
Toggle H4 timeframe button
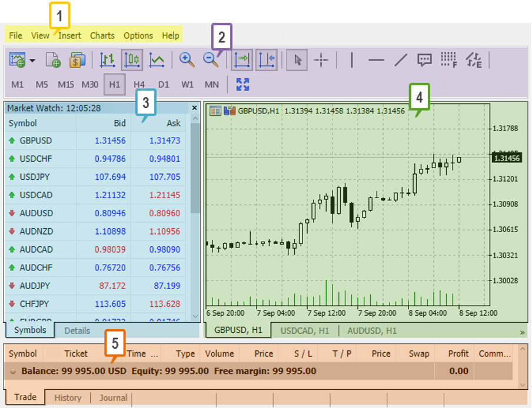(139, 84)
